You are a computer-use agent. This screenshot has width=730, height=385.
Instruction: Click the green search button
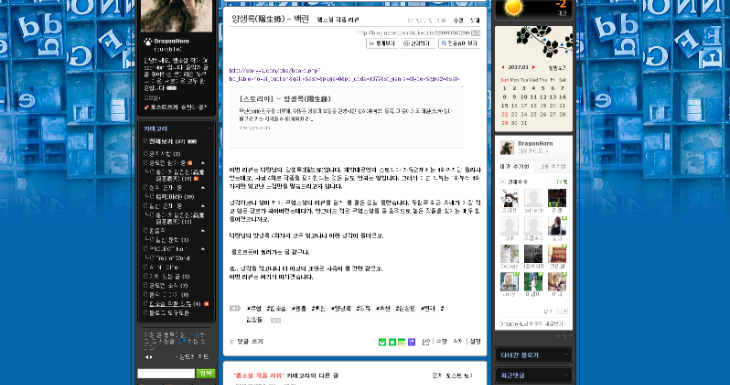206,373
